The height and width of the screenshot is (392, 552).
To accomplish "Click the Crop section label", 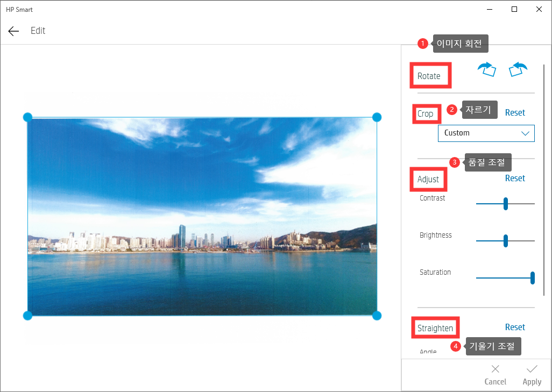I will tap(425, 114).
